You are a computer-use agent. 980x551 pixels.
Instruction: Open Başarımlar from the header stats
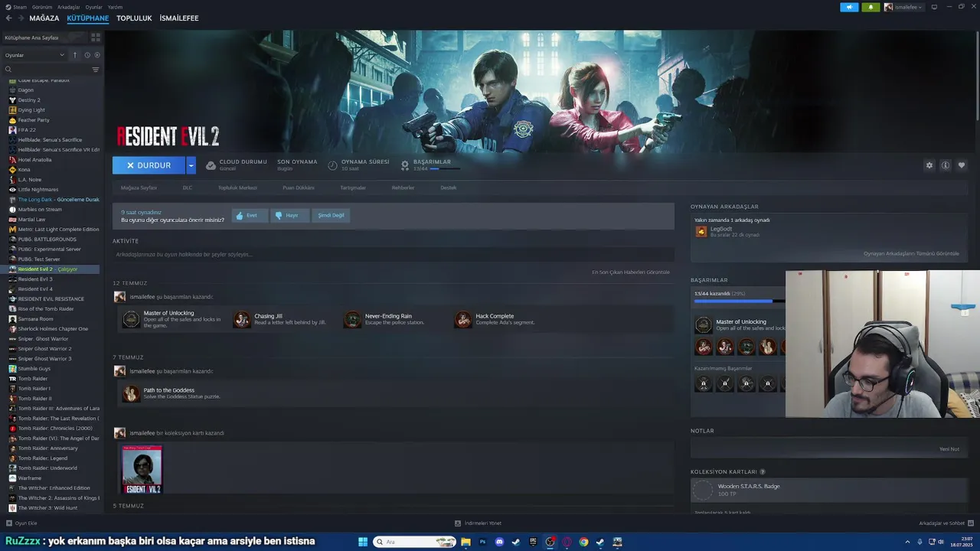click(432, 165)
